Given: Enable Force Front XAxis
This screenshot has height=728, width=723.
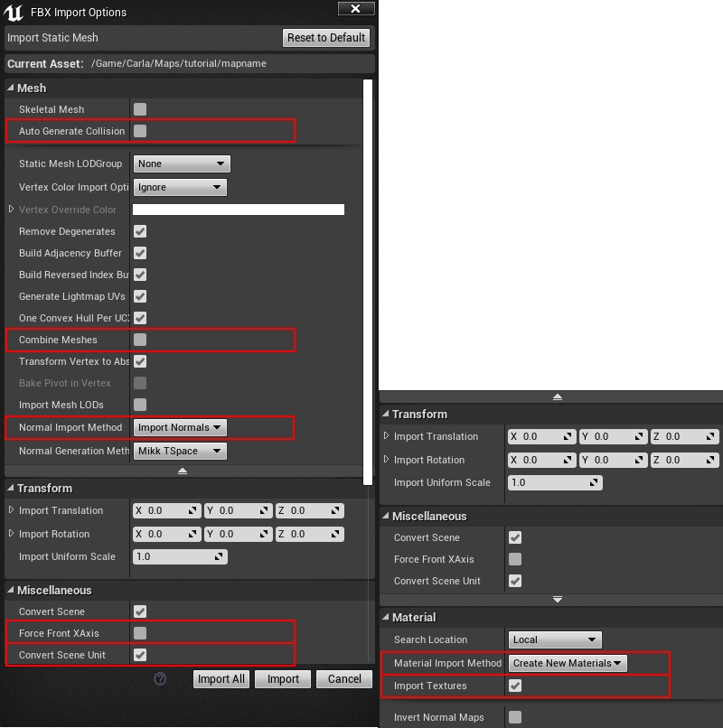Looking at the screenshot, I should point(141,633).
